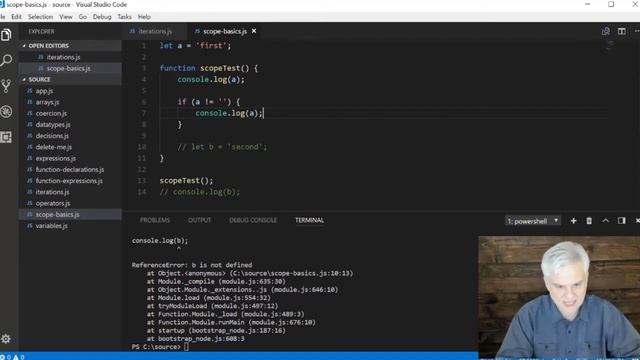Select the Terminal panel tab
Viewport: 640px width, 360px height.
[x=309, y=220]
